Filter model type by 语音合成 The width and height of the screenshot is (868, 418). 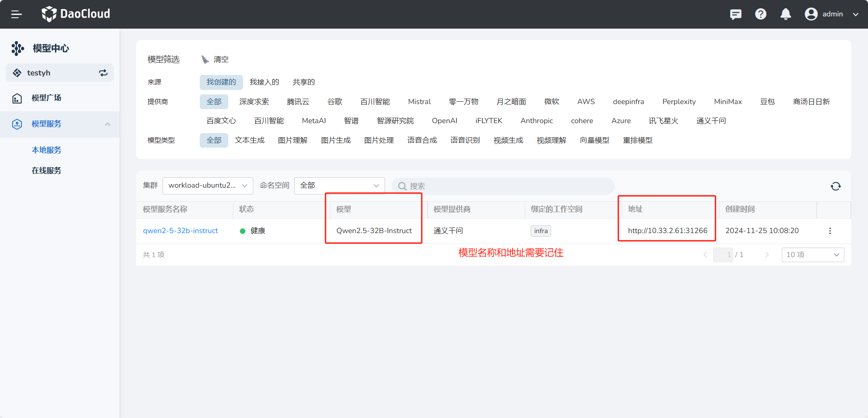pos(422,140)
